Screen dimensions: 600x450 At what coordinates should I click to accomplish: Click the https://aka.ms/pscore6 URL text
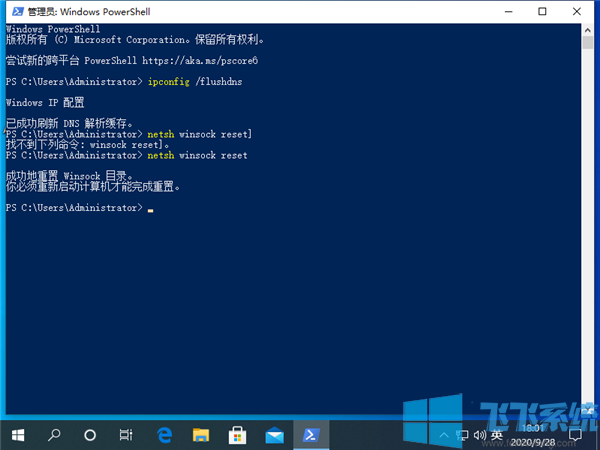point(200,60)
